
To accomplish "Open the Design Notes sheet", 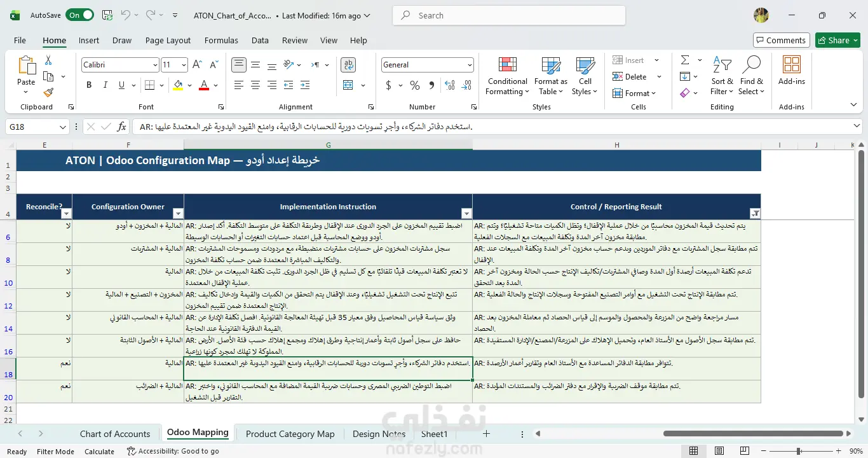I will coord(379,434).
